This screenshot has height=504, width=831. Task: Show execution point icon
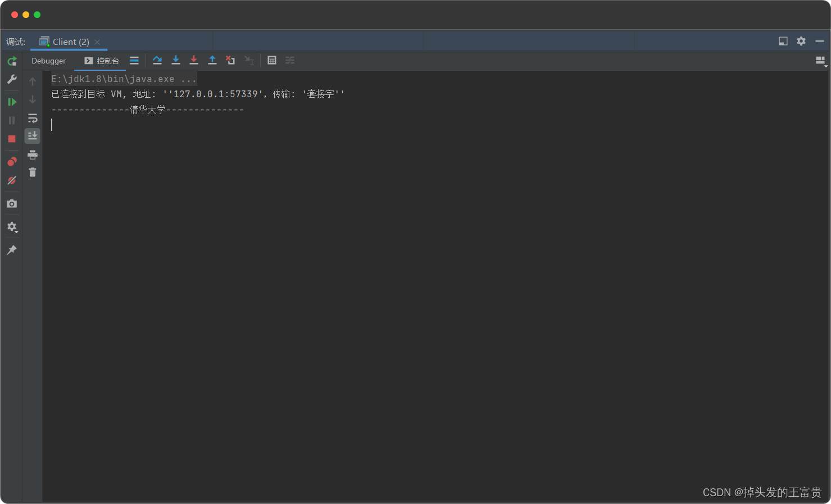tap(134, 60)
